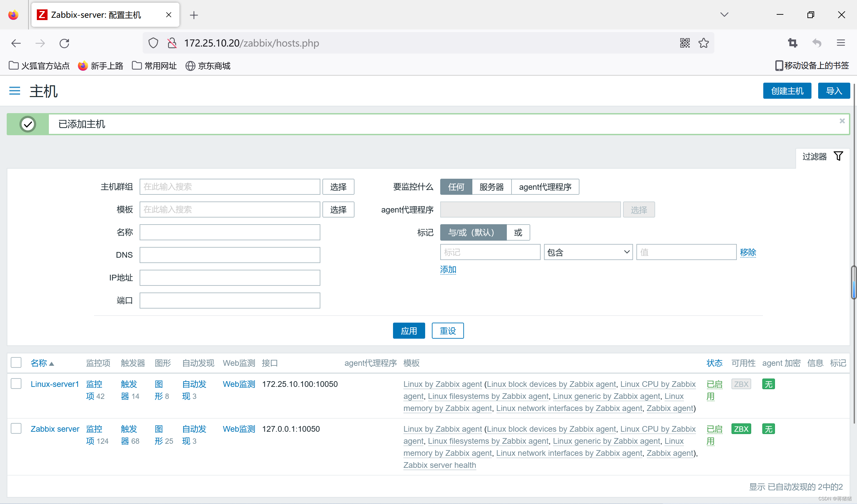
Task: Open 火狐官方站点 bookmark folder
Action: coord(39,66)
